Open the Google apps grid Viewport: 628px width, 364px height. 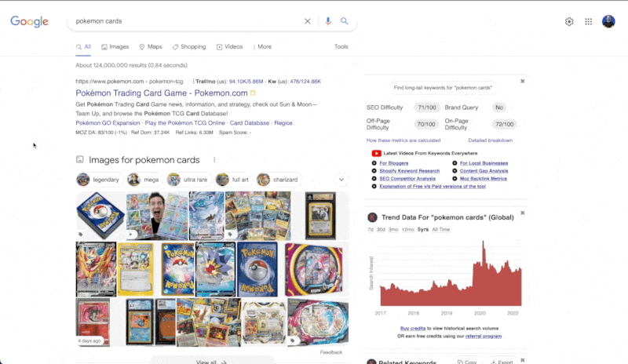pyautogui.click(x=588, y=22)
